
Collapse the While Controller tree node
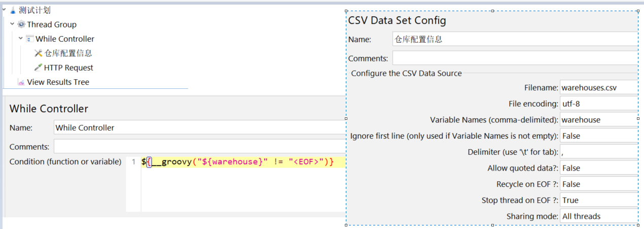21,38
